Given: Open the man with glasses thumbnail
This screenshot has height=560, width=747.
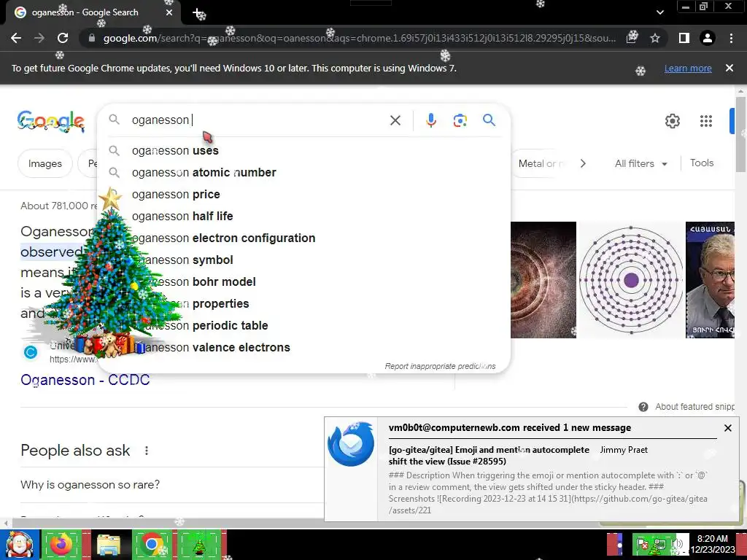Looking at the screenshot, I should (x=710, y=280).
